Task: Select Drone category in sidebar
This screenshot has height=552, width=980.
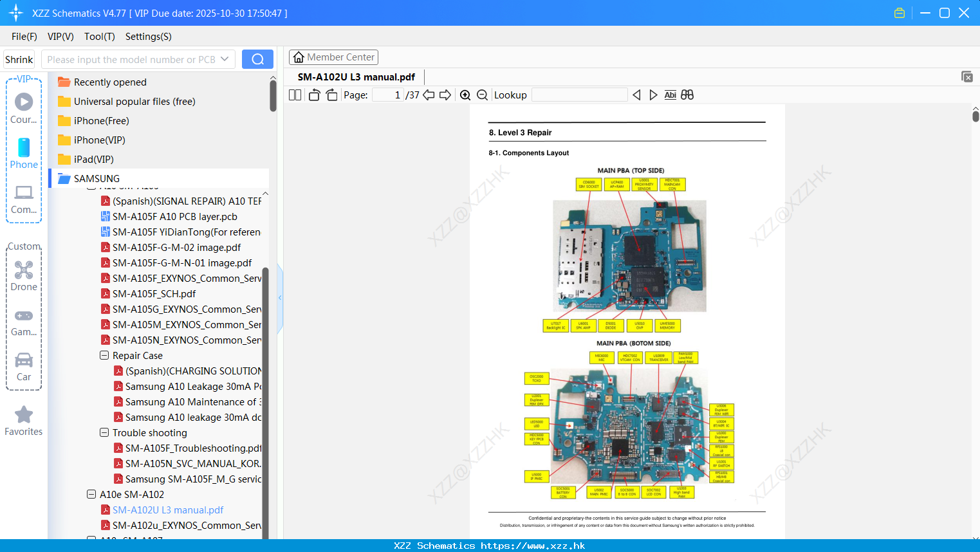Action: (24, 276)
